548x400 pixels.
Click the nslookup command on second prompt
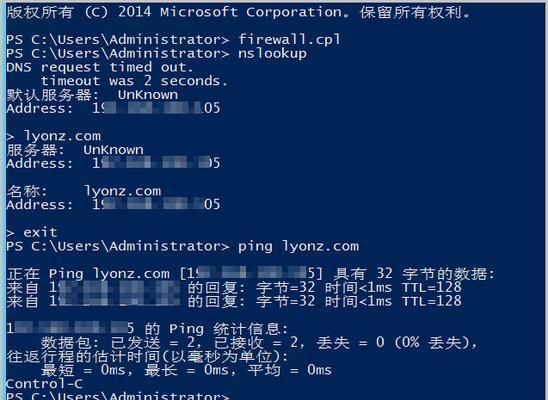click(272, 54)
